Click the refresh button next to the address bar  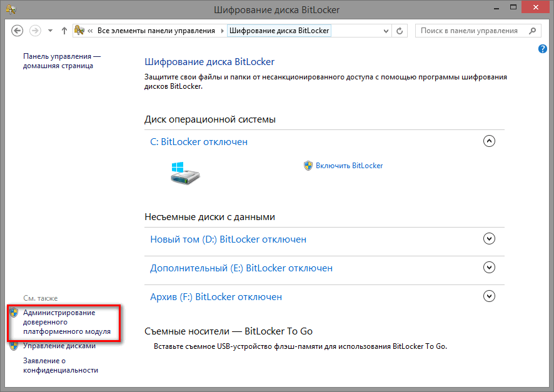401,31
